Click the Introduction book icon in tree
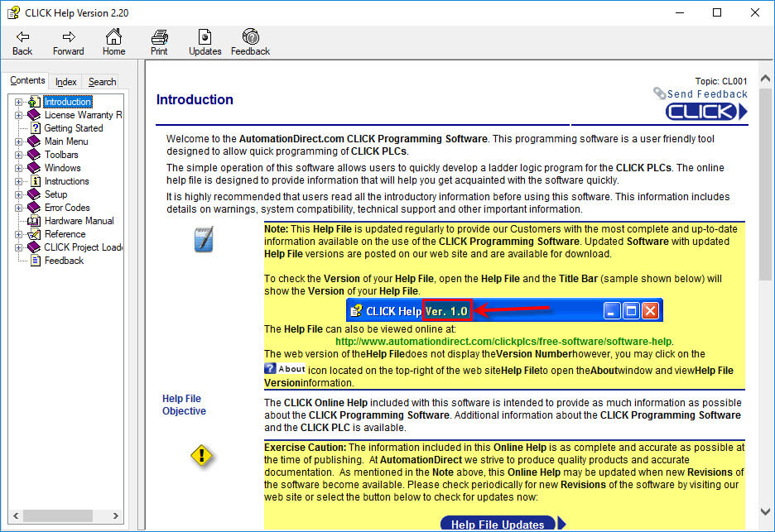Image resolution: width=775 pixels, height=532 pixels. 34,102
